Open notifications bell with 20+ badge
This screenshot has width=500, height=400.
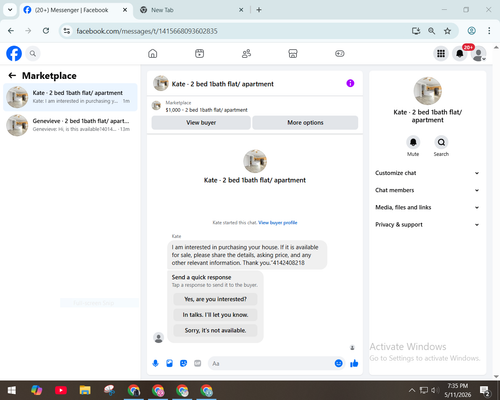pos(460,53)
